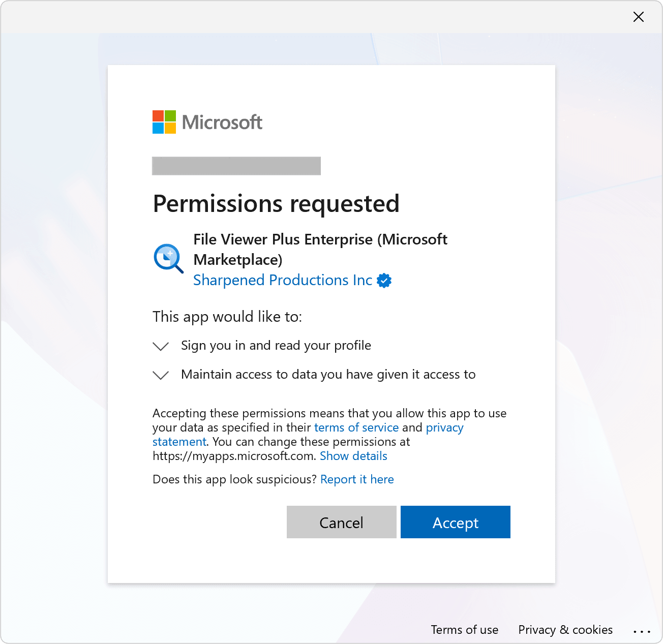Click the verified publisher badge next to Sharpened Productions
Screen dimensions: 663x644
point(384,280)
